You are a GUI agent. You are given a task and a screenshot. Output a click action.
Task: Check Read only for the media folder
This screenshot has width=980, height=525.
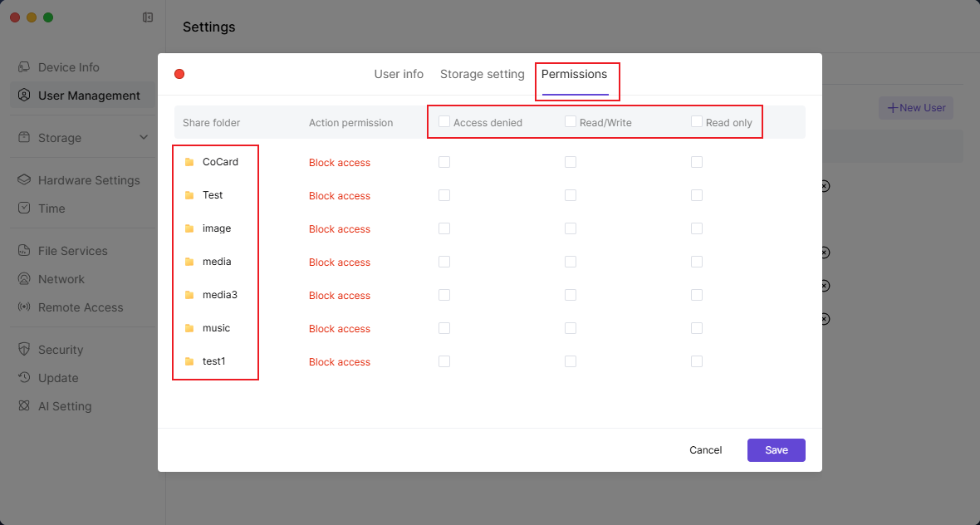click(x=697, y=262)
